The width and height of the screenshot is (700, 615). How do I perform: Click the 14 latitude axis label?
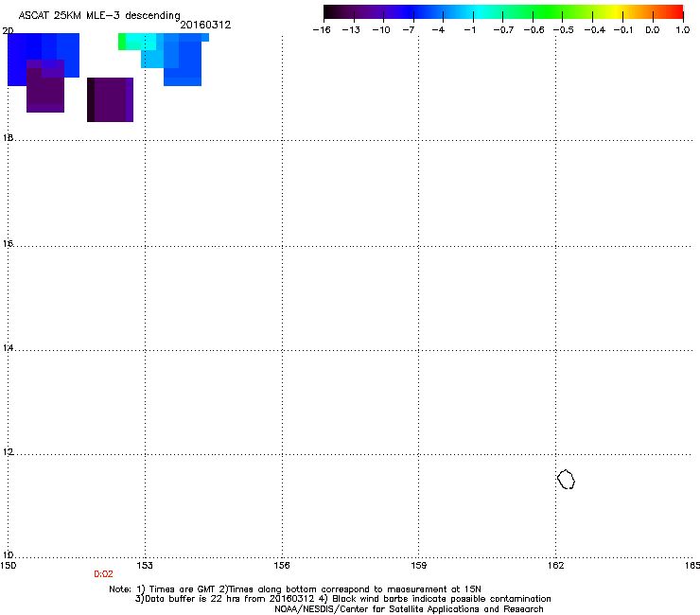8,348
